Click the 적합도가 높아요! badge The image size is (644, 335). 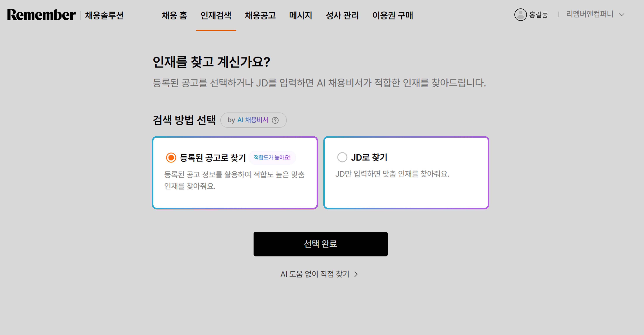272,157
